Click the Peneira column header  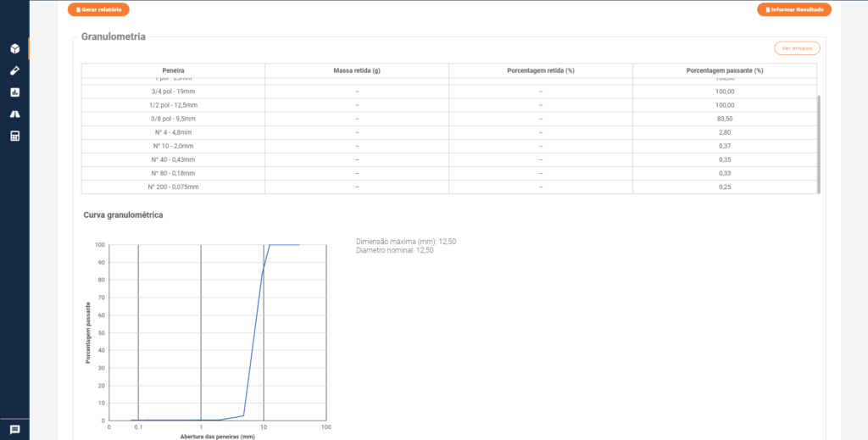coord(173,70)
